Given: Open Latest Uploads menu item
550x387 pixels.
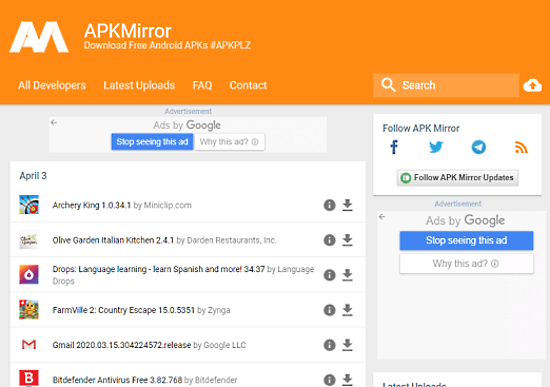Looking at the screenshot, I should click(139, 85).
